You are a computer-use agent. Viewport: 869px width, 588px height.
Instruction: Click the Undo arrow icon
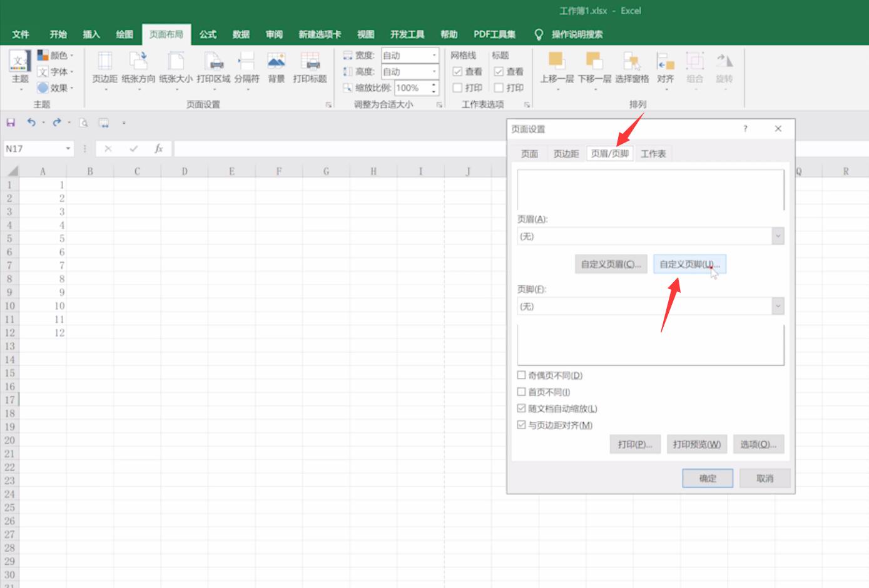click(31, 123)
